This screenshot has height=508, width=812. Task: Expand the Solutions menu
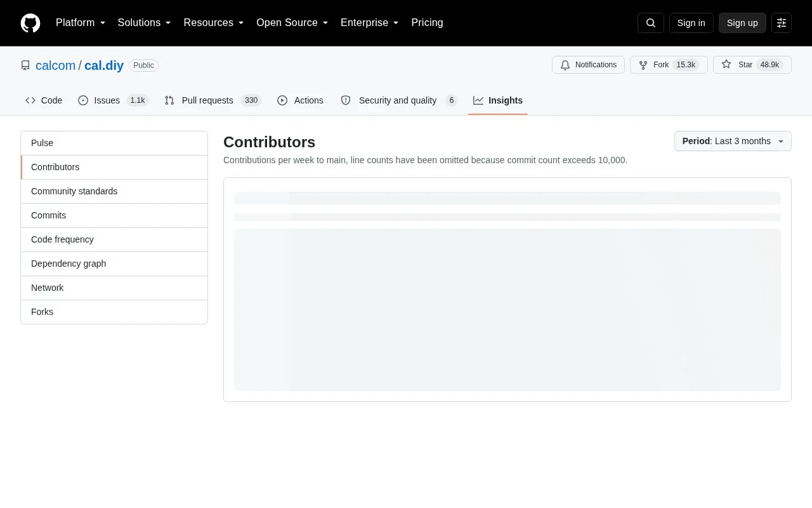(x=144, y=23)
